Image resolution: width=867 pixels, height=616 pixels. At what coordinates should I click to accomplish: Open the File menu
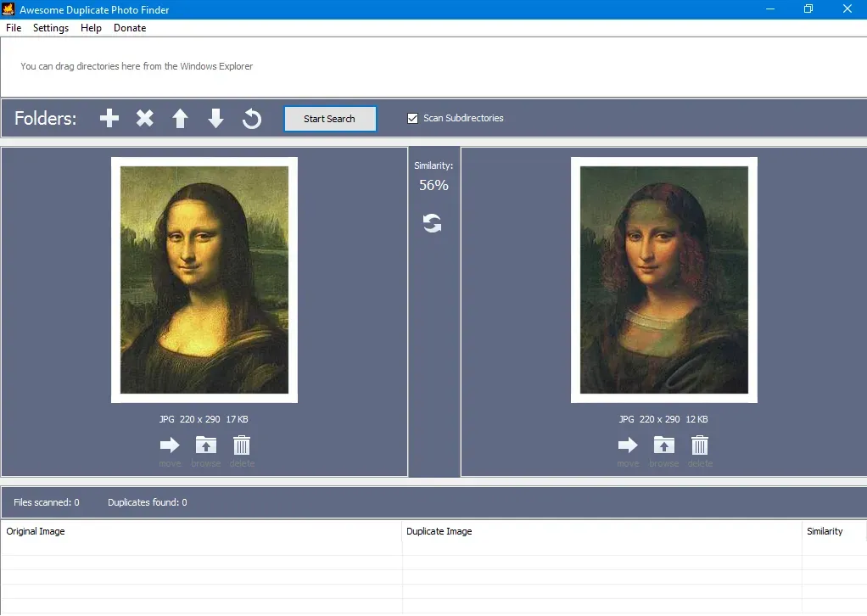[x=13, y=27]
